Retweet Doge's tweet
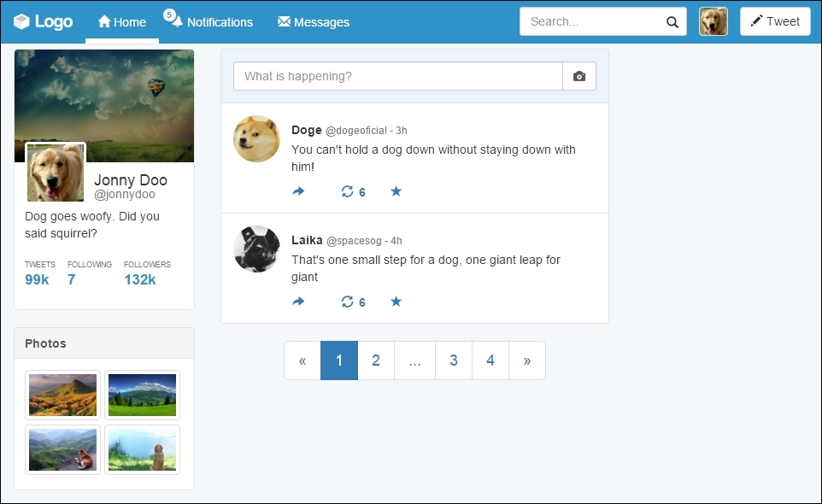Image resolution: width=822 pixels, height=504 pixels. pos(348,191)
